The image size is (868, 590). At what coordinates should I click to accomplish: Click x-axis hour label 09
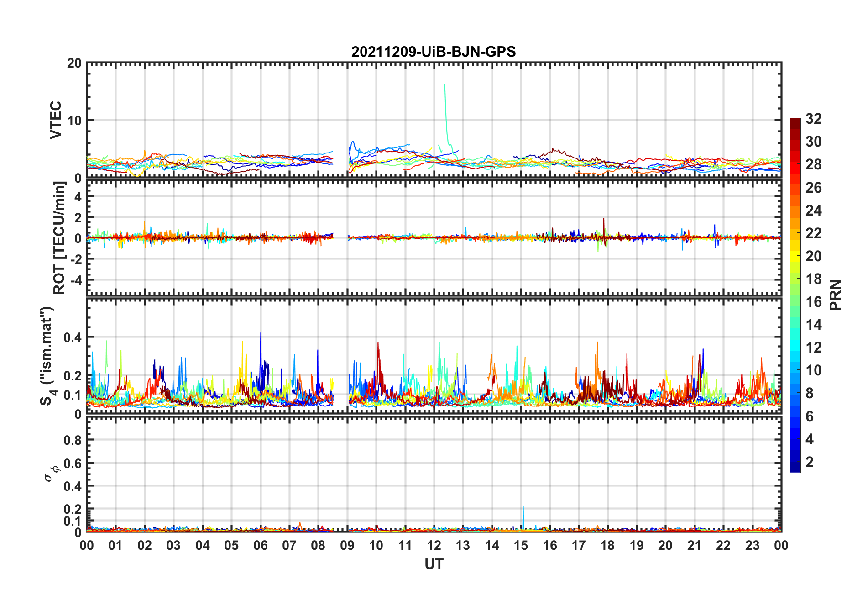tap(347, 545)
